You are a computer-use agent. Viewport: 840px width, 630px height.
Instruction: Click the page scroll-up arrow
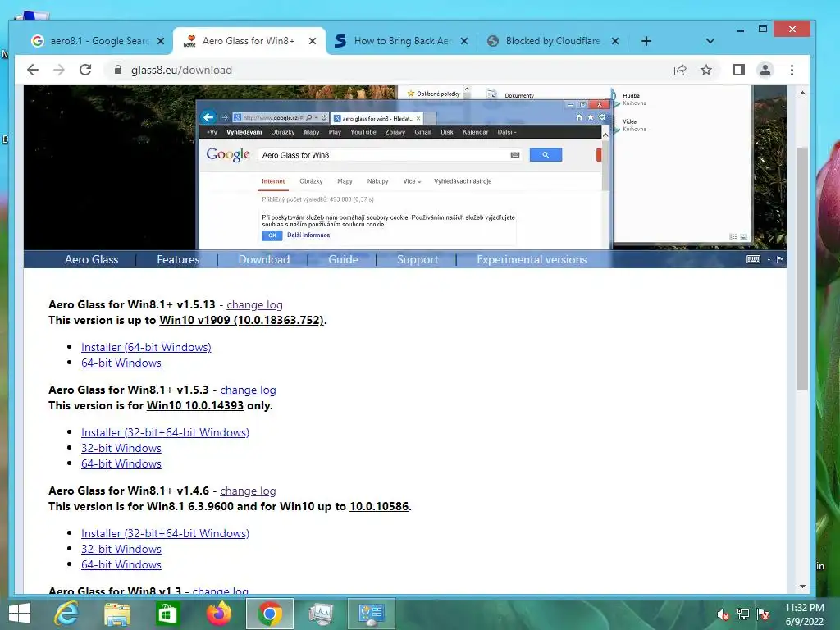click(802, 93)
